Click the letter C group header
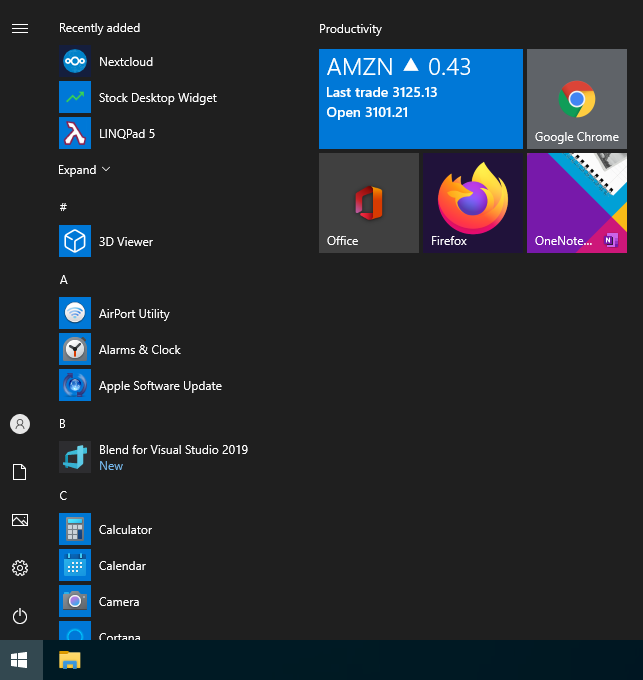The height and width of the screenshot is (680, 643). (63, 496)
